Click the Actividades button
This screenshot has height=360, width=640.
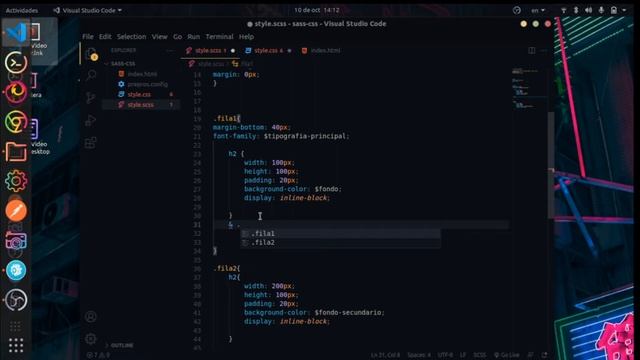tap(22, 10)
